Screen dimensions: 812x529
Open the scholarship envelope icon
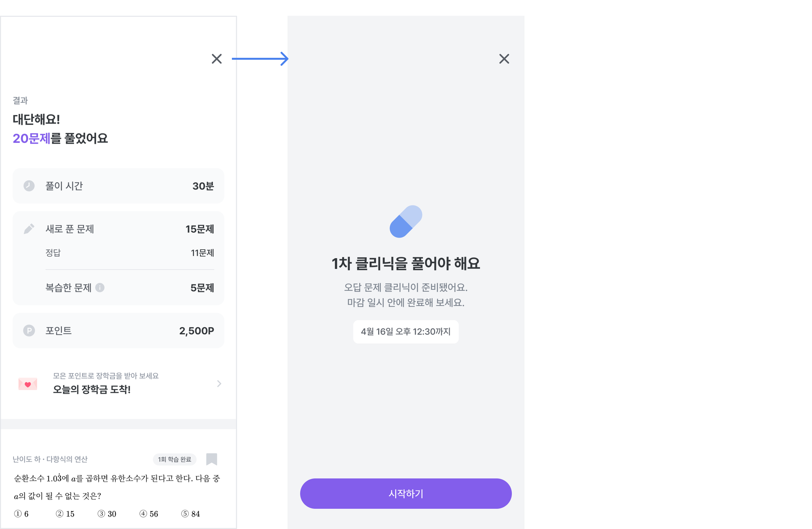click(28, 384)
